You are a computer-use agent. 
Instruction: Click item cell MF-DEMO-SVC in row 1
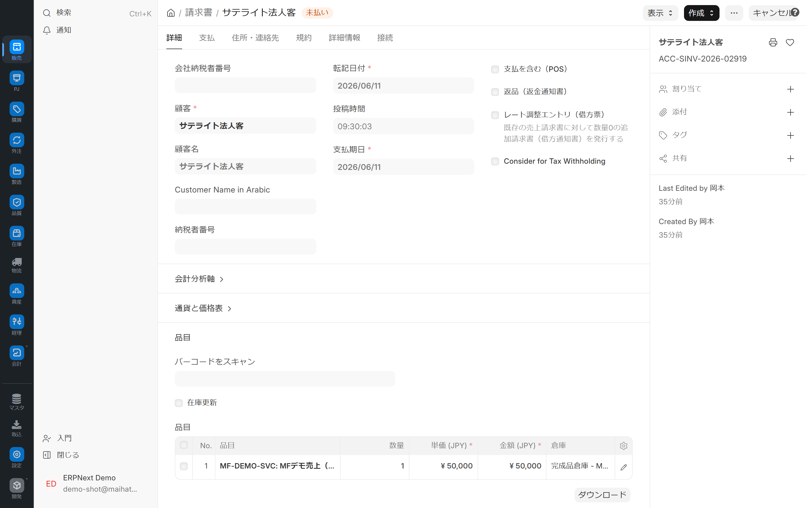[277, 466]
